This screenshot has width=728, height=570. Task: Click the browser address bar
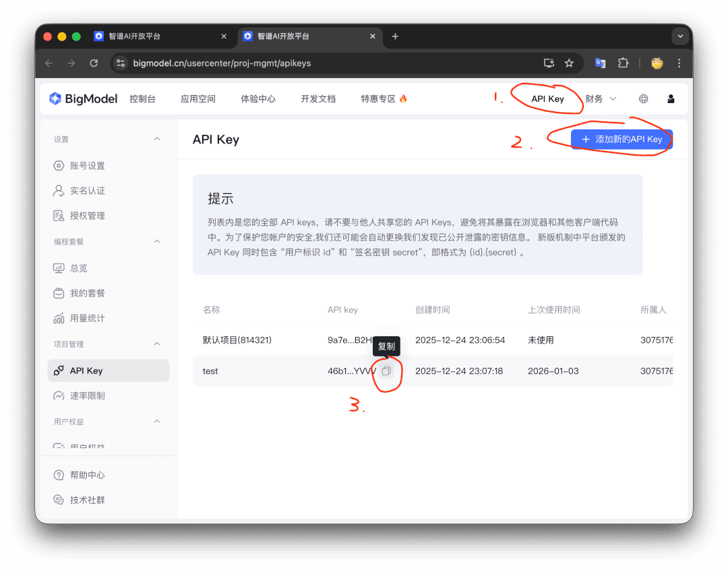click(x=270, y=63)
